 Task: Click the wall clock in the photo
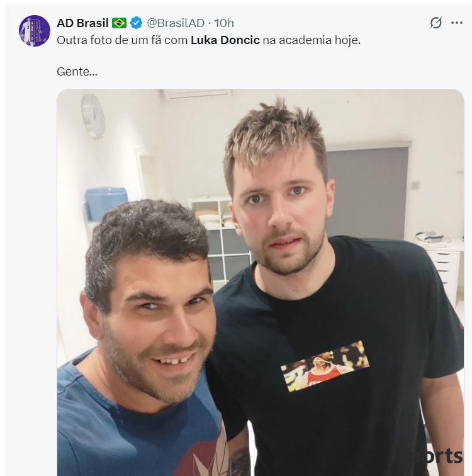(x=93, y=116)
